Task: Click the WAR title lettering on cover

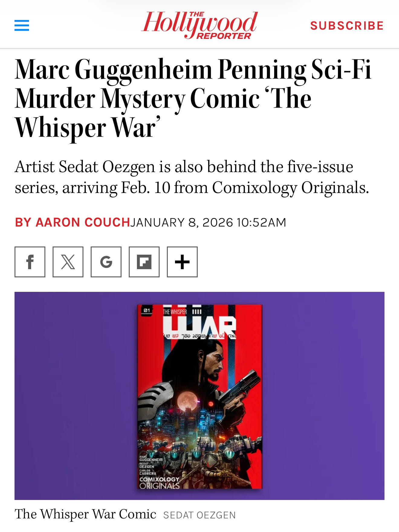Action: 199,325
